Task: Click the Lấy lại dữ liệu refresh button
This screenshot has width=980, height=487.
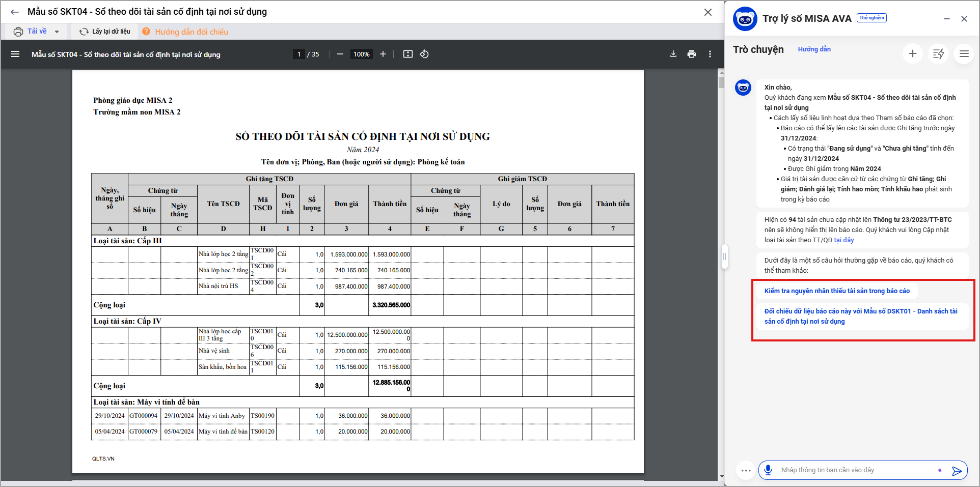Action: (x=105, y=32)
